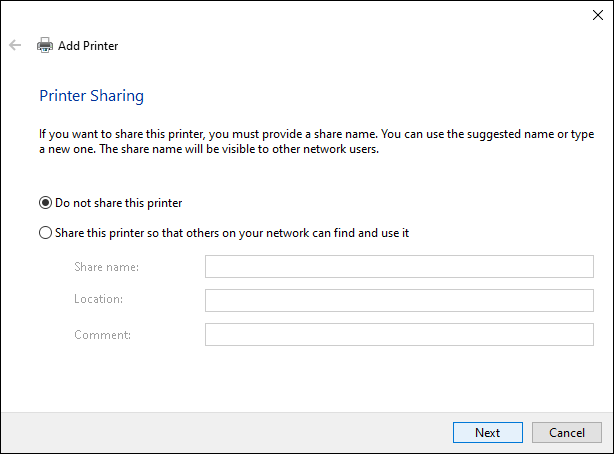
Task: Click the Location: label
Action: click(x=99, y=299)
